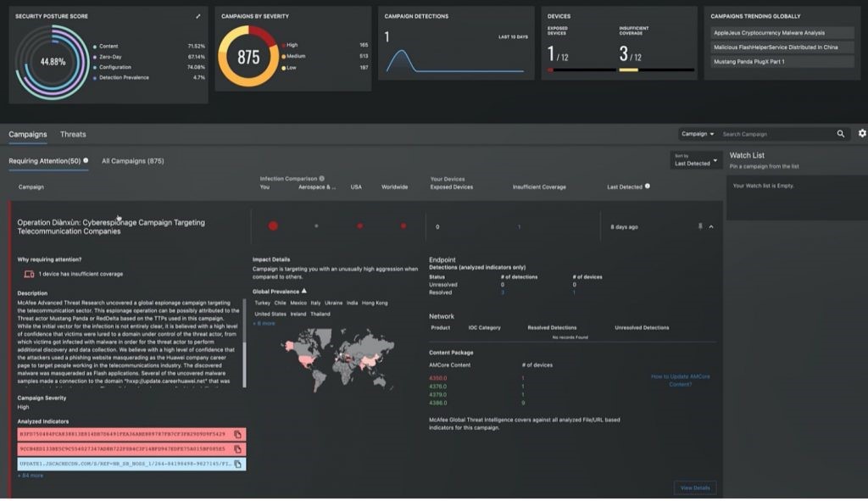Click the Thailand country tag
868x501 pixels.
pyautogui.click(x=320, y=314)
